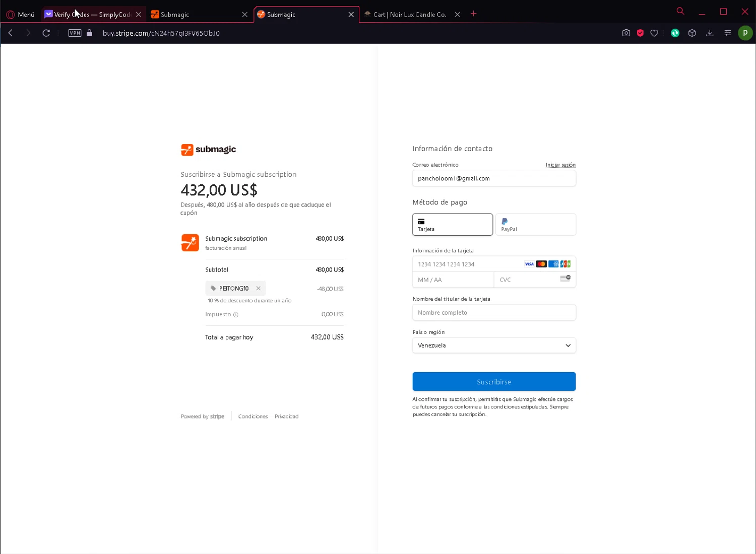
Task: Reload the Stripe checkout page
Action: [x=46, y=33]
